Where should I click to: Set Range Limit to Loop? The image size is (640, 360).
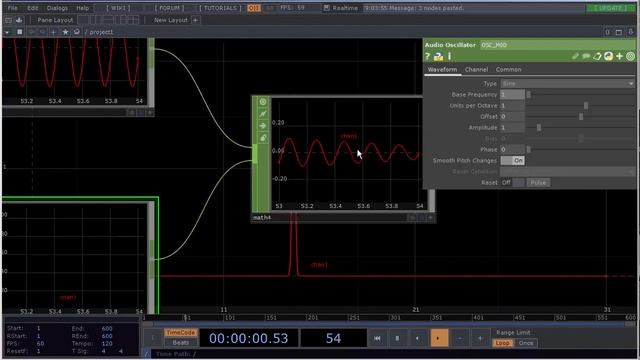[502, 343]
